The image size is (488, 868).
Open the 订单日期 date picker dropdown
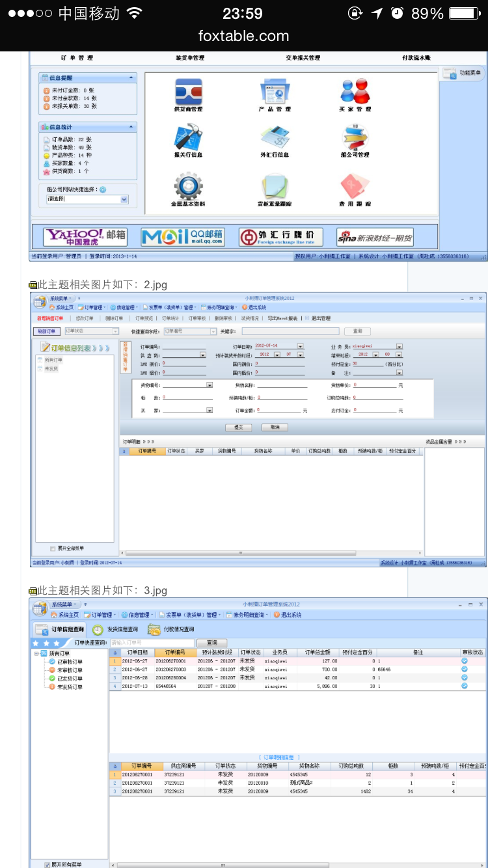point(301,346)
